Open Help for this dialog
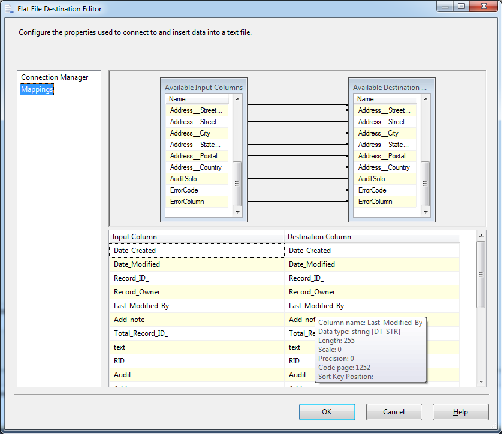 pyautogui.click(x=461, y=413)
